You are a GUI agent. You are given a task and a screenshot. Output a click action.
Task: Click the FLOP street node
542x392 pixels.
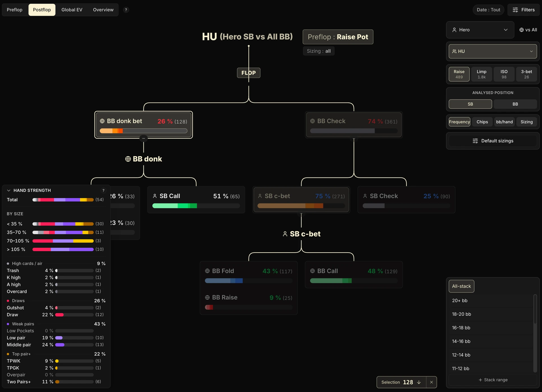[249, 73]
